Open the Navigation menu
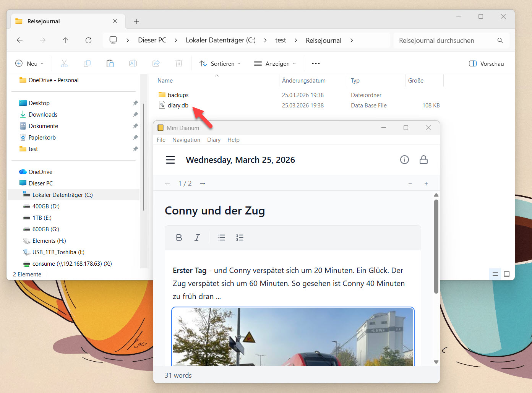This screenshot has width=532, height=393. [x=186, y=140]
